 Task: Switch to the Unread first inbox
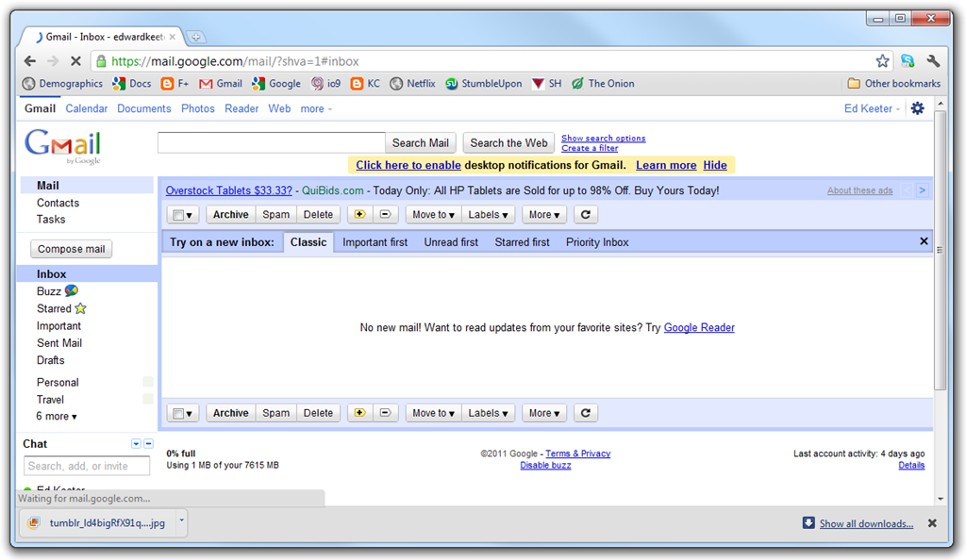(x=451, y=242)
